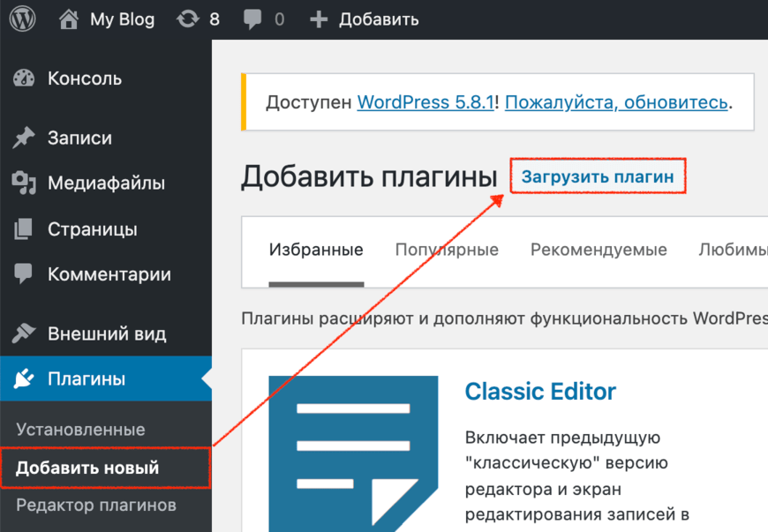Switch to the Популярные tab

[447, 250]
